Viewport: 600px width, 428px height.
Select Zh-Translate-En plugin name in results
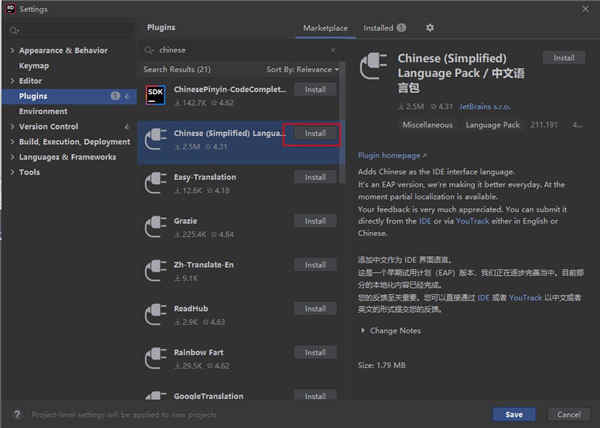tap(204, 265)
